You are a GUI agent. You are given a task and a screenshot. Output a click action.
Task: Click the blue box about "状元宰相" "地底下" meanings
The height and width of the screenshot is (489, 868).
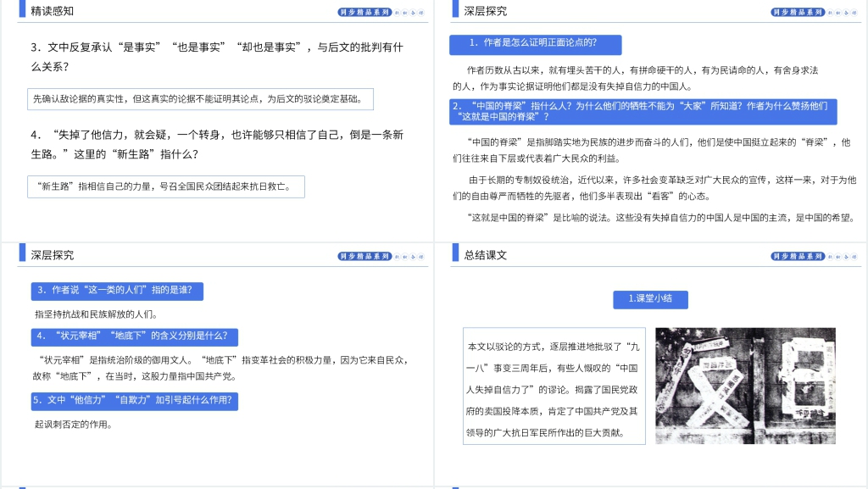135,337
